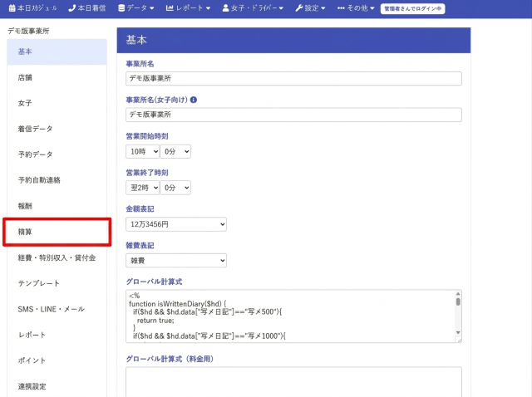The width and height of the screenshot is (532, 397).
Task: Open the 設定 wrench menu
Action: click(310, 8)
